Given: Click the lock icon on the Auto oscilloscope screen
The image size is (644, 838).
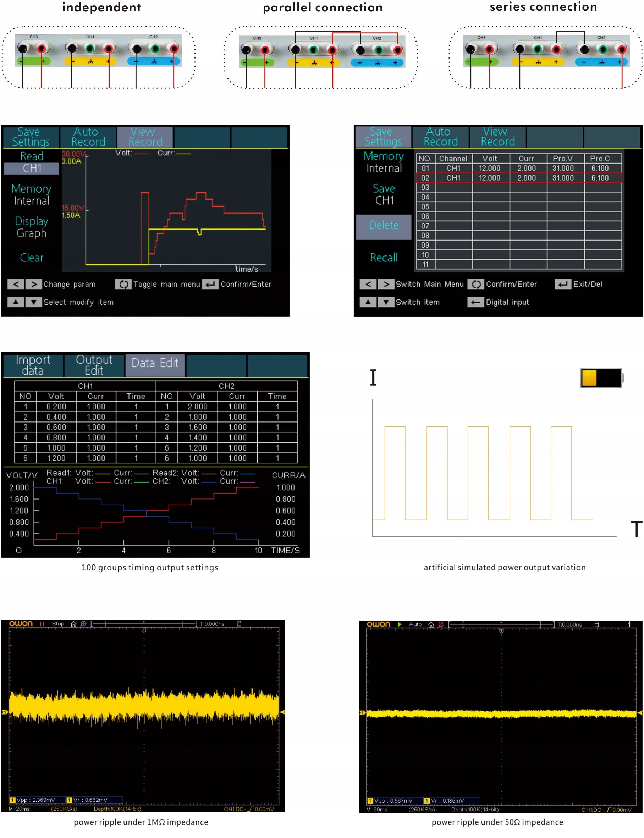Looking at the screenshot, I should click(596, 624).
